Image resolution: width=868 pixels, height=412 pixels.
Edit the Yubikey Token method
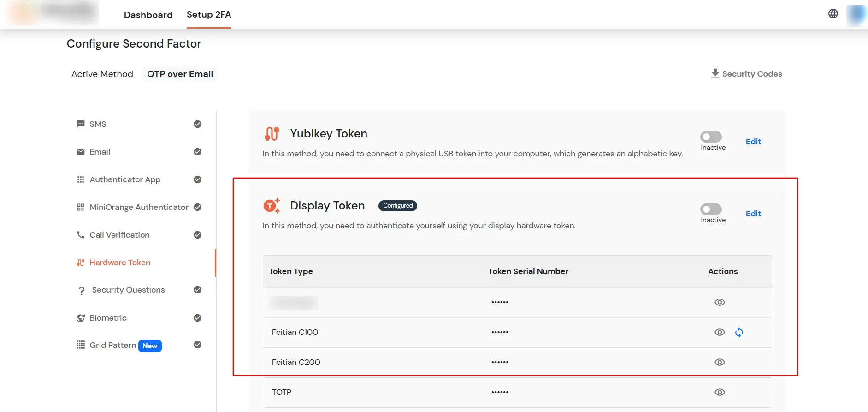(753, 142)
